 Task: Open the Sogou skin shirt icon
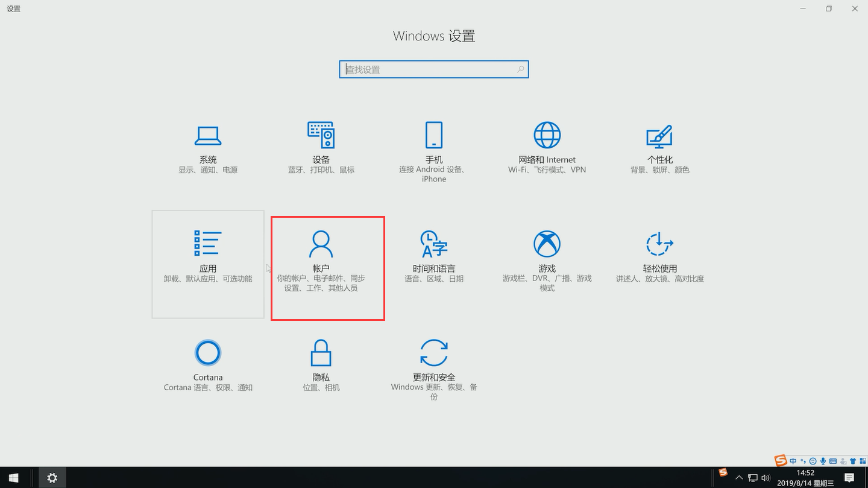pyautogui.click(x=853, y=461)
